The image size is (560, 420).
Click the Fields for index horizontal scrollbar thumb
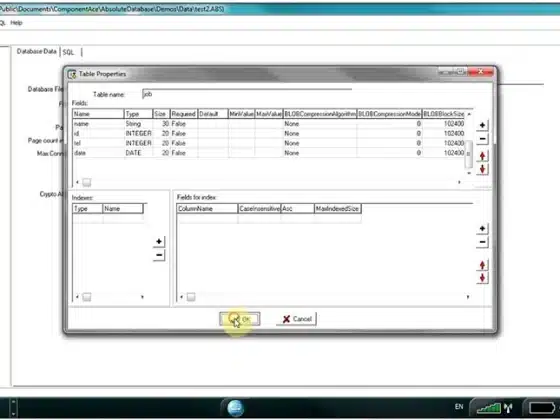click(191, 297)
